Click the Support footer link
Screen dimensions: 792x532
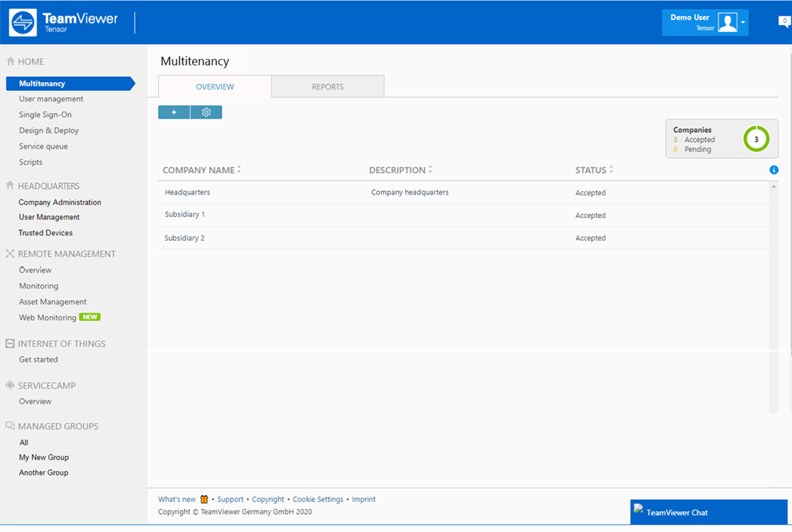coord(230,499)
